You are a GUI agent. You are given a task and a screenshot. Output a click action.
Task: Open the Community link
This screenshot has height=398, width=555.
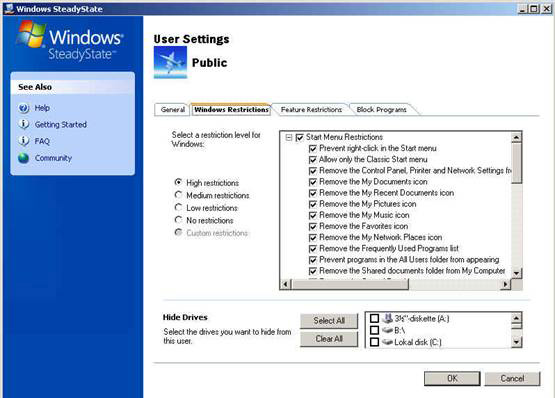tap(53, 158)
